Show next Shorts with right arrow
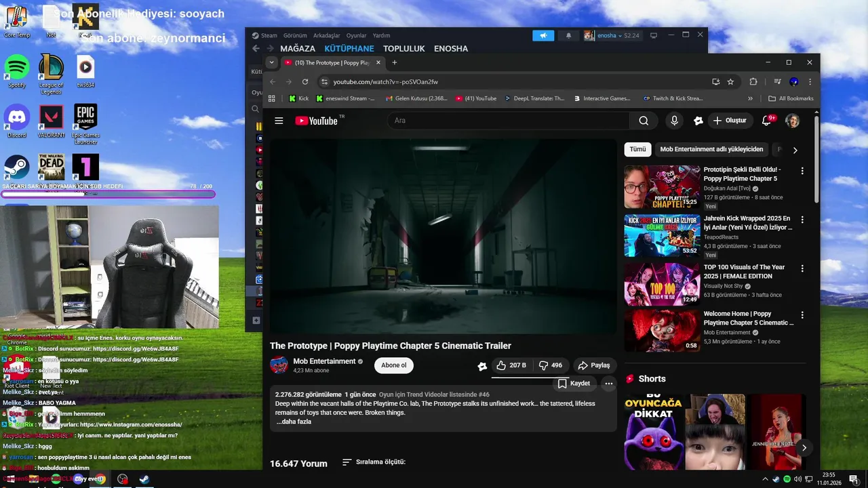Viewport: 868px width, 488px height. click(x=804, y=447)
